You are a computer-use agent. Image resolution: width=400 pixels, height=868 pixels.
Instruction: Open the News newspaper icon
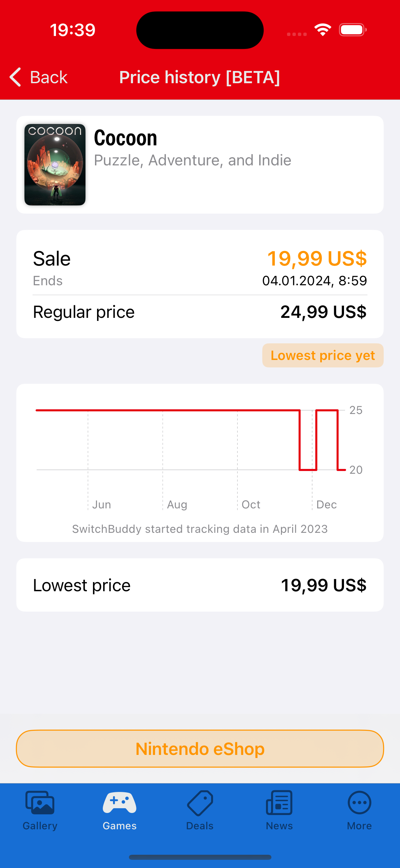[279, 803]
